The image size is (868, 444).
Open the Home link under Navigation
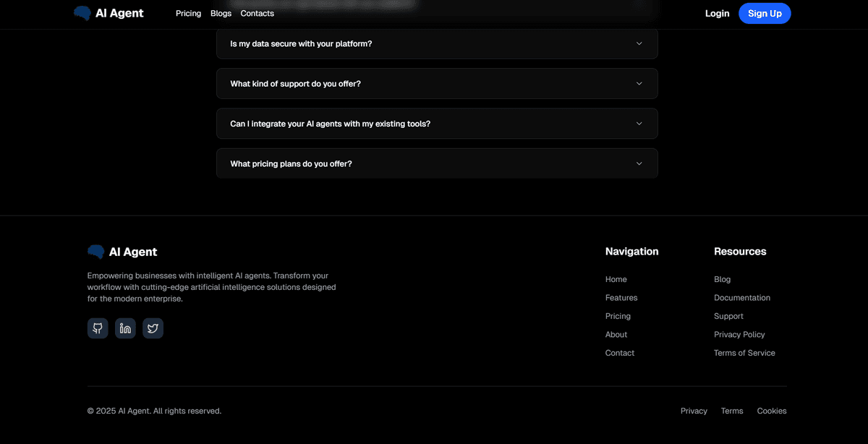(x=616, y=279)
